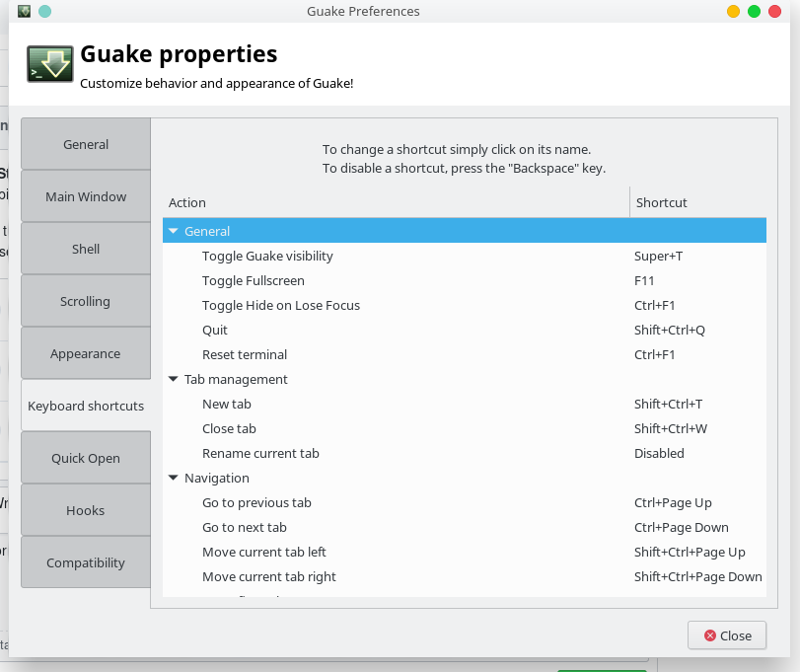800x672 pixels.
Task: Collapse the Navigation group arrow
Action: coord(174,478)
